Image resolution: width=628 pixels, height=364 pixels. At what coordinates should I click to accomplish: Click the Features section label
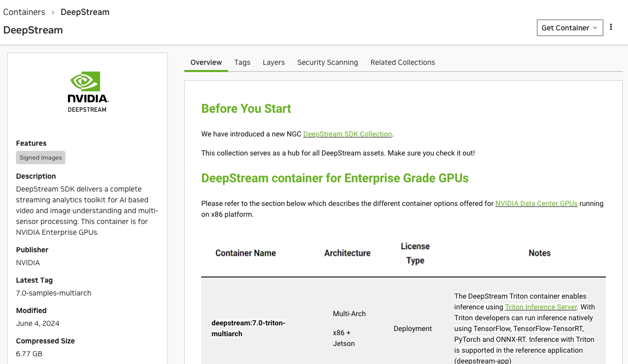point(31,143)
